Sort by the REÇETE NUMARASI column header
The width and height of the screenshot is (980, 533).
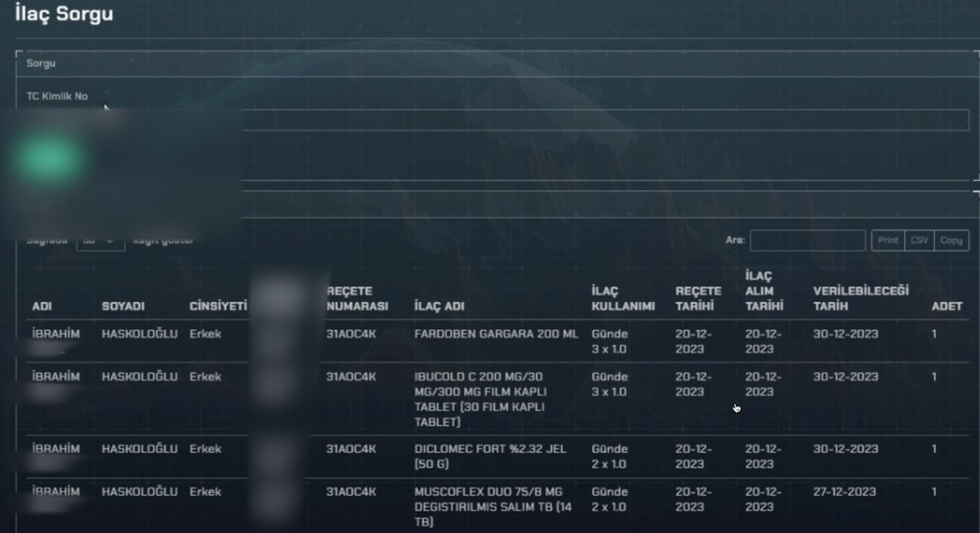(357, 299)
